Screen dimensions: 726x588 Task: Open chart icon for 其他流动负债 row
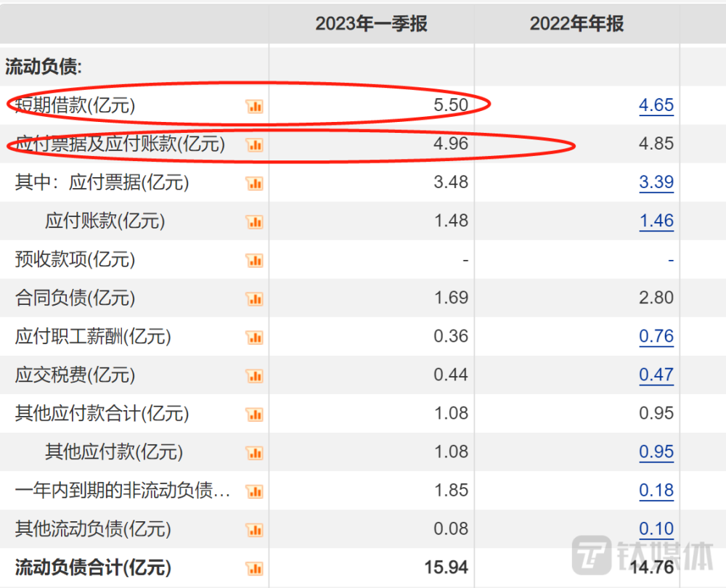tap(255, 529)
